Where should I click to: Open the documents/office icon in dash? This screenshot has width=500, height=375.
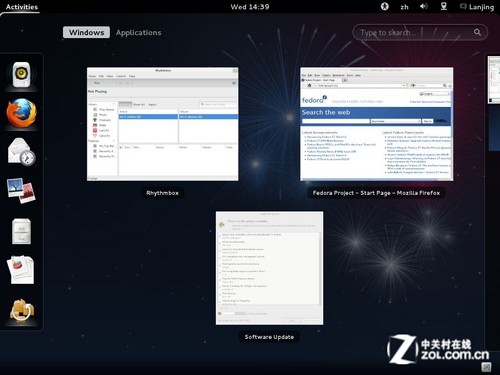(x=21, y=270)
